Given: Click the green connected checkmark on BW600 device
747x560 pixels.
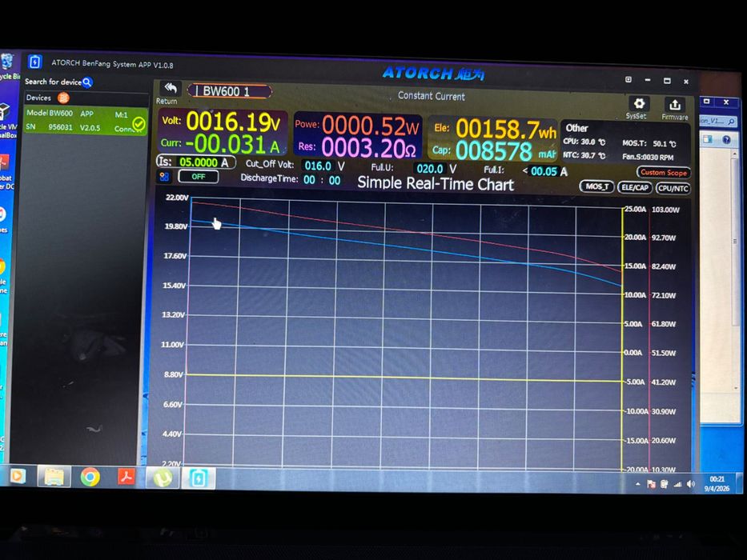Looking at the screenshot, I should [x=139, y=124].
